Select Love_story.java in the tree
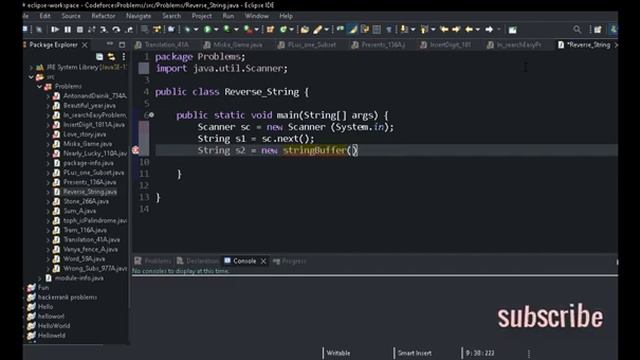The height and width of the screenshot is (360, 640). [84, 134]
